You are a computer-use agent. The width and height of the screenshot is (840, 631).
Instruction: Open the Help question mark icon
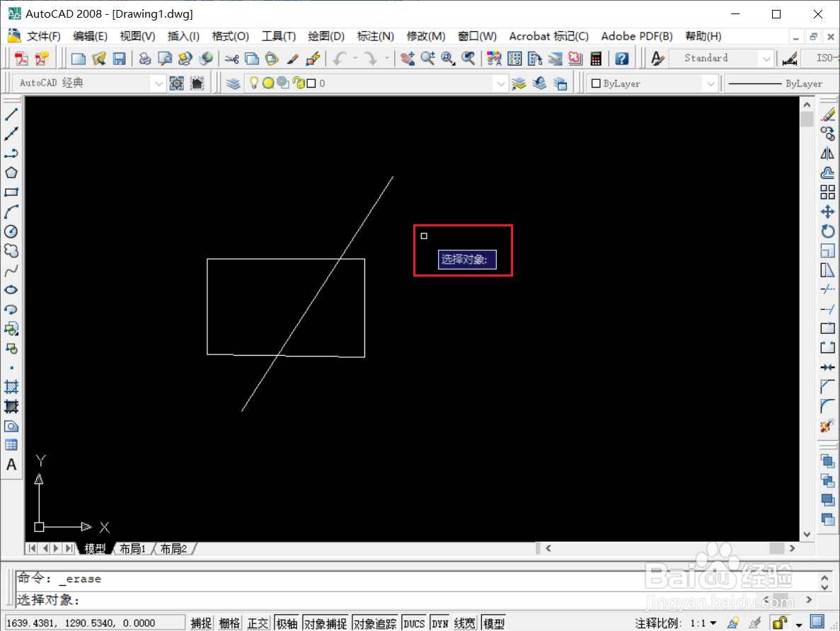point(621,59)
